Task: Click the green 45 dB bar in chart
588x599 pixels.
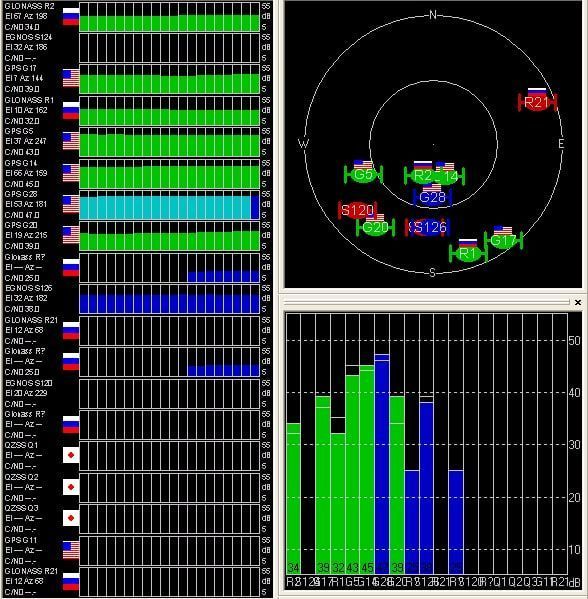Action: (x=367, y=469)
